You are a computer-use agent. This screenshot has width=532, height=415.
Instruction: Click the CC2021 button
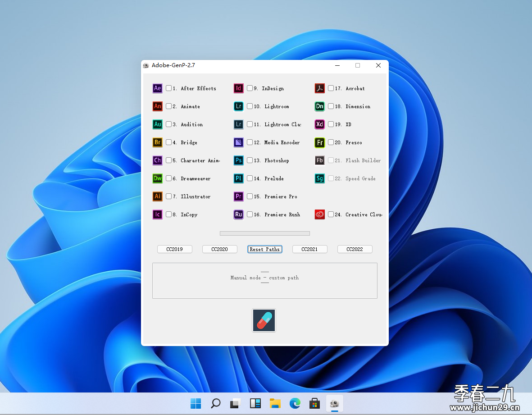pyautogui.click(x=310, y=249)
